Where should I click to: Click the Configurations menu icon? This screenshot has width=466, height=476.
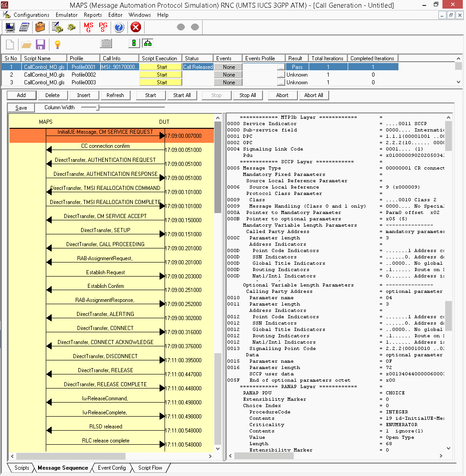7,15
